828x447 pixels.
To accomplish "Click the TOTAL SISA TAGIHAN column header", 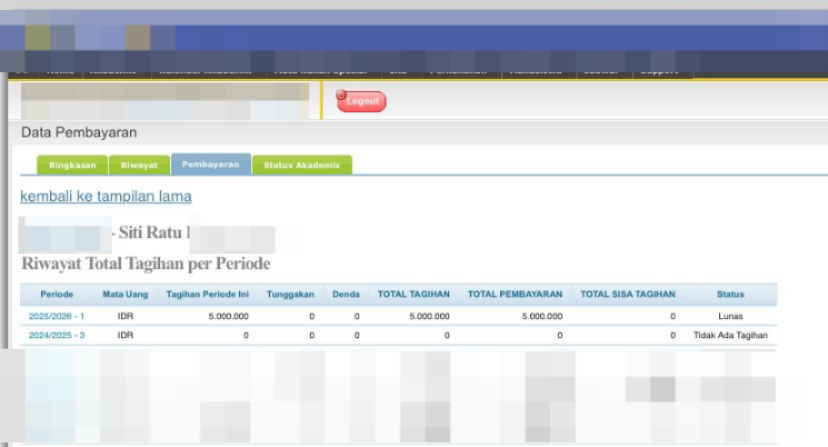I will pyautogui.click(x=628, y=295).
